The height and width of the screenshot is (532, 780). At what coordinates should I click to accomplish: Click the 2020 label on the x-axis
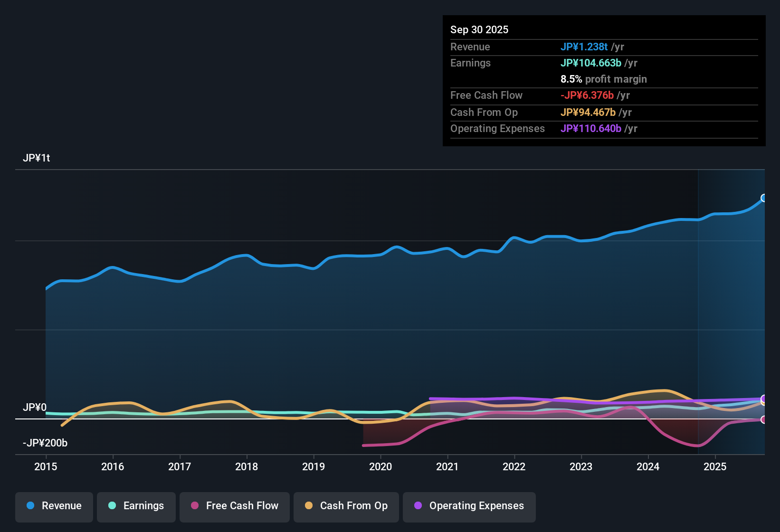point(380,467)
